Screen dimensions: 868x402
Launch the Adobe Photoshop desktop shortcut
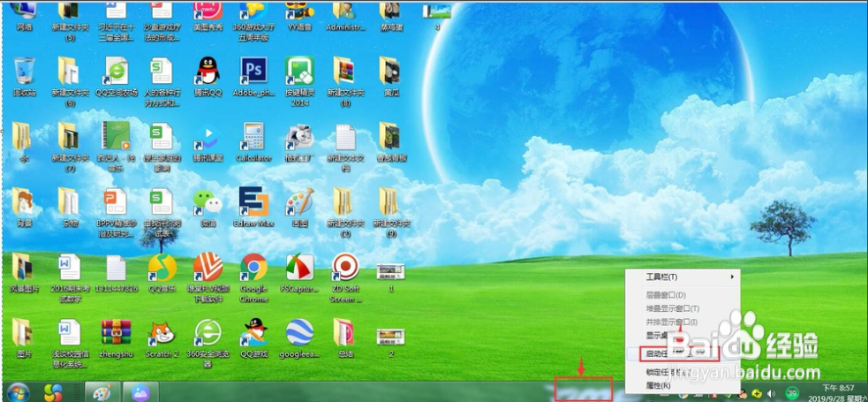(x=254, y=76)
